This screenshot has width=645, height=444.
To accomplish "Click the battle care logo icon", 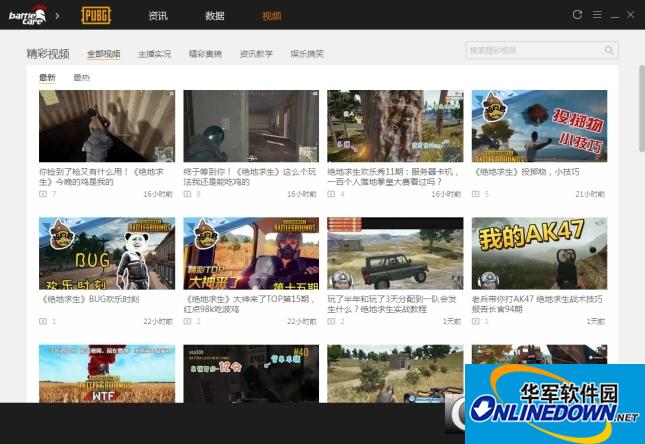I will pos(27,15).
